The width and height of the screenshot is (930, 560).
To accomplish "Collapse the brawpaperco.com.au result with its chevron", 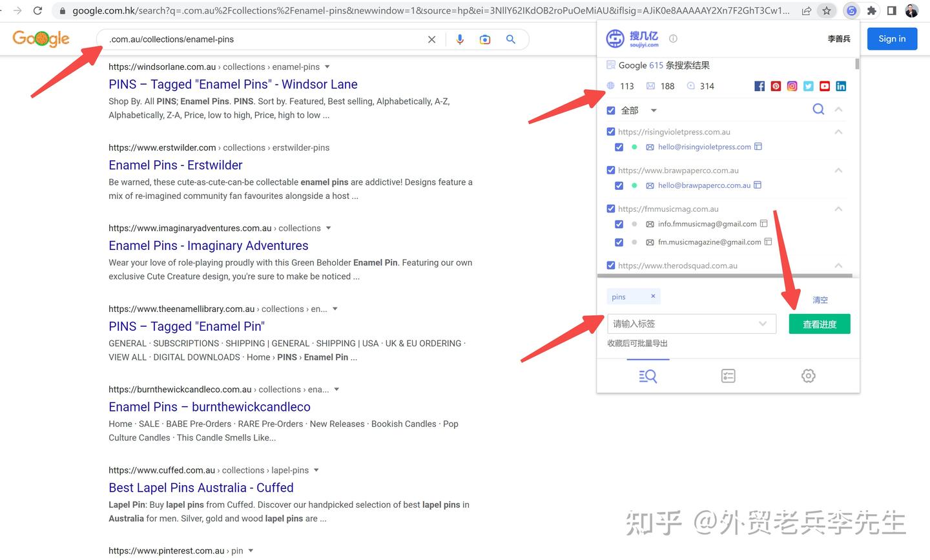I will [838, 170].
